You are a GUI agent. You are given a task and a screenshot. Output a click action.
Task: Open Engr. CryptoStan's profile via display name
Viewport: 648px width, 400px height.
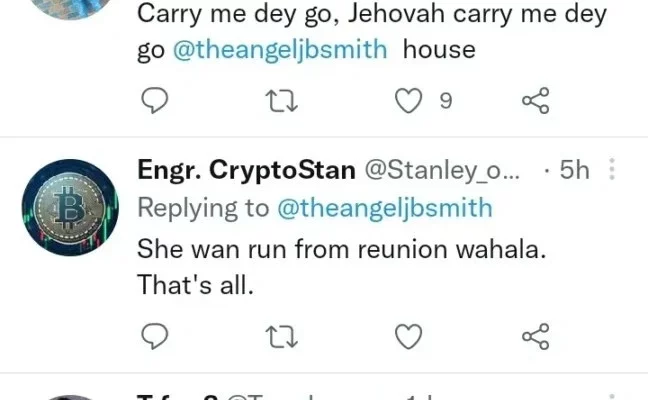pos(245,171)
